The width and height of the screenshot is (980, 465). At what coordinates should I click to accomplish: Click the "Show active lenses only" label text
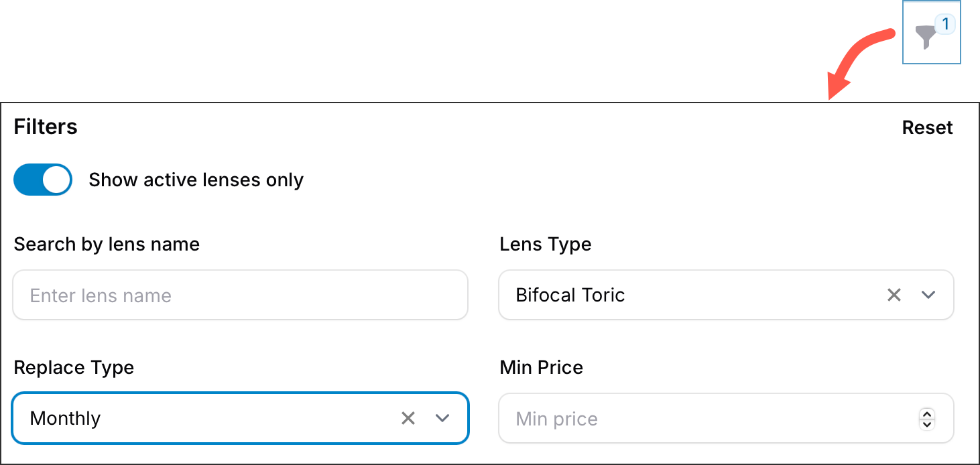(x=196, y=180)
